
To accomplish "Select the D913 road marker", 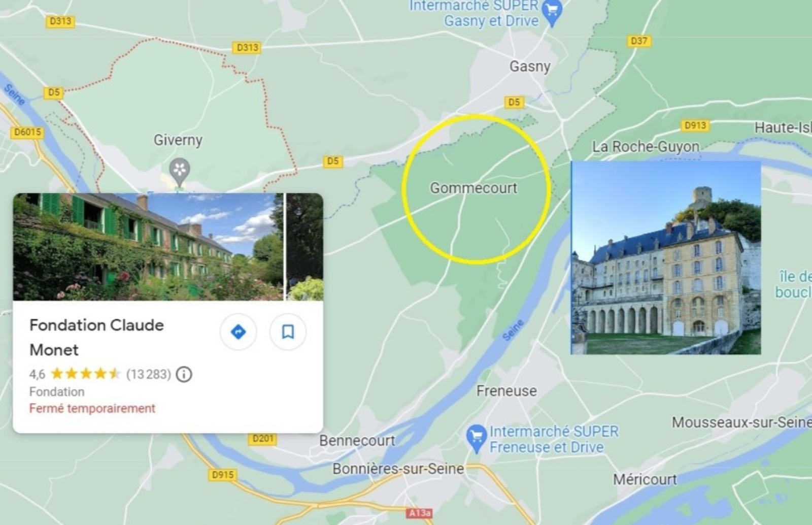I will [695, 125].
